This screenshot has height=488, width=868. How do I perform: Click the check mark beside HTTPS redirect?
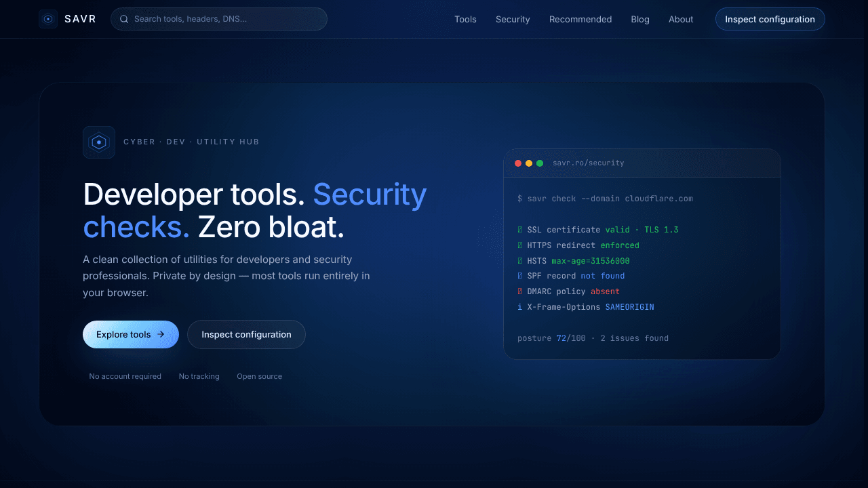[x=520, y=245]
